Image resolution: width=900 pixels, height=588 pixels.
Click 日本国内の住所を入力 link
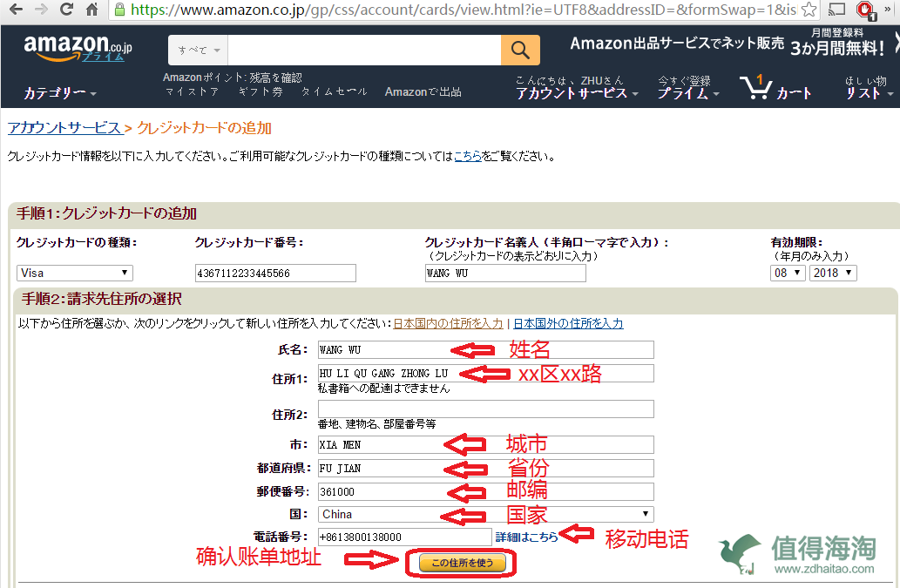pyautogui.click(x=448, y=323)
